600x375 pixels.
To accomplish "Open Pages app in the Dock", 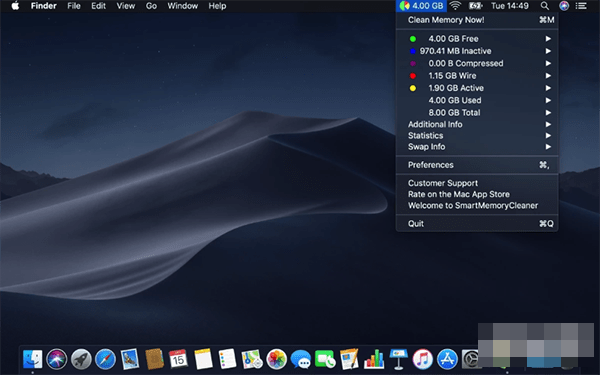I will (x=349, y=359).
